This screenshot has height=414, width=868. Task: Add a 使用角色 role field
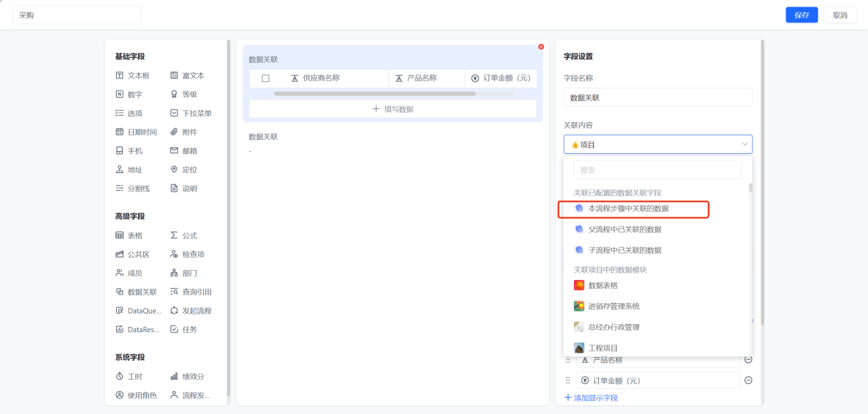(x=137, y=396)
